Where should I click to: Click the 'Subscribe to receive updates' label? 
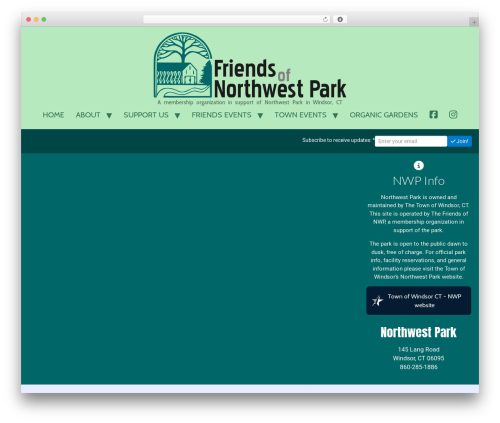click(338, 140)
